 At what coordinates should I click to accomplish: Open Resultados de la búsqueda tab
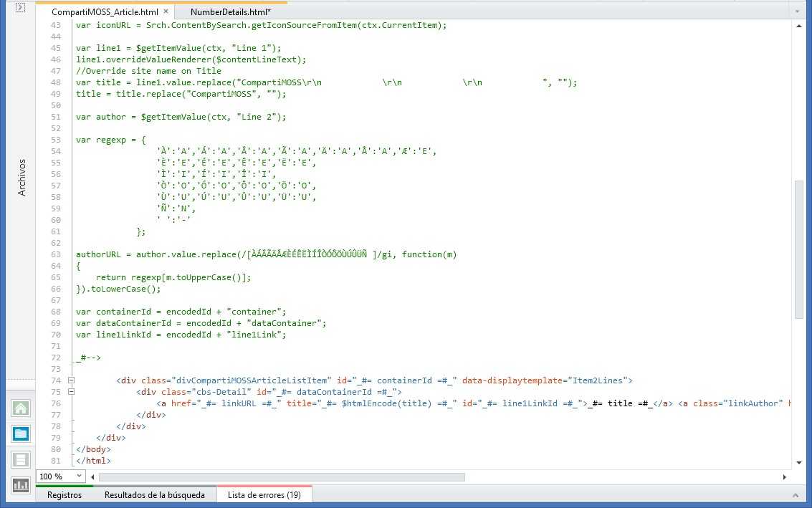[154, 495]
